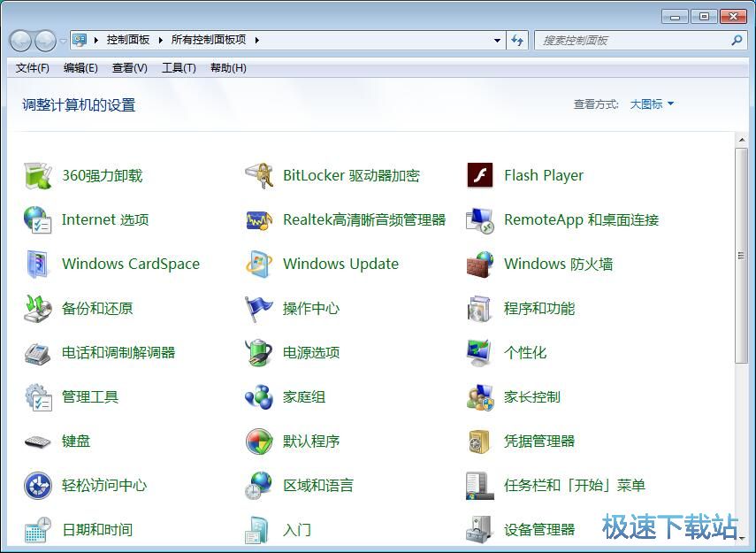Open the 轻松访问中心 icon
The height and width of the screenshot is (553, 756).
[38, 486]
